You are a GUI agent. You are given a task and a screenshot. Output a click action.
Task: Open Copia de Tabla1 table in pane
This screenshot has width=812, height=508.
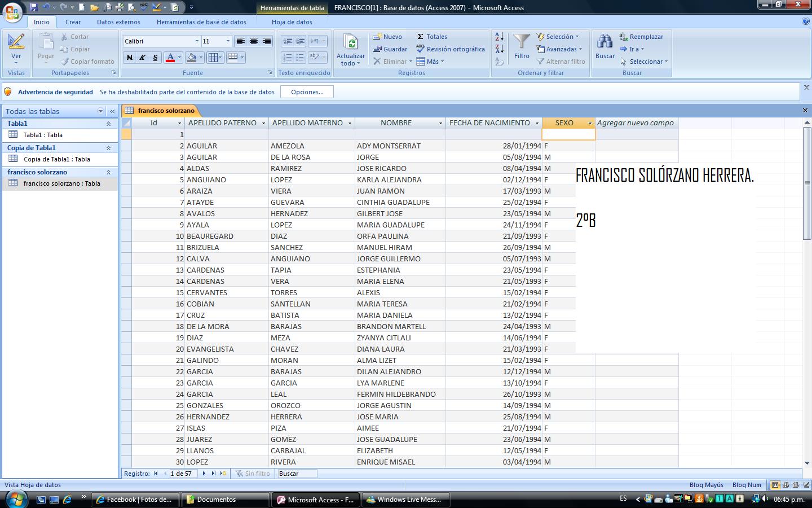(x=57, y=159)
